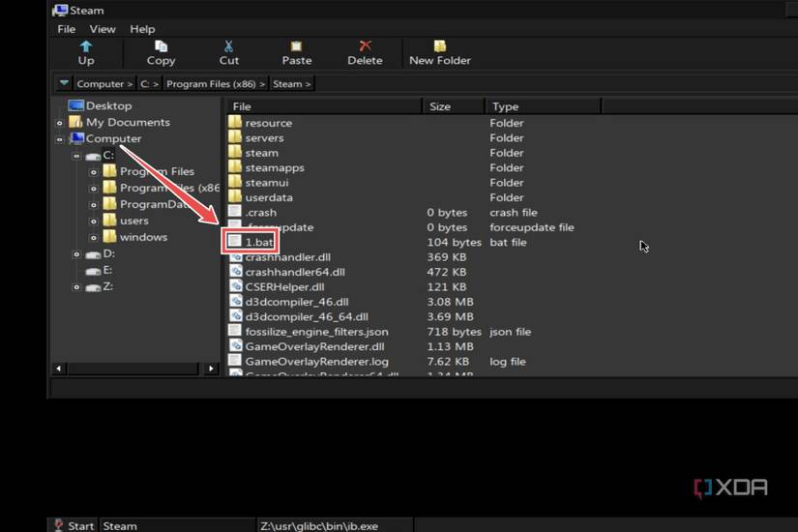Image resolution: width=798 pixels, height=532 pixels.
Task: Select the resource folder icon
Action: coord(235,122)
